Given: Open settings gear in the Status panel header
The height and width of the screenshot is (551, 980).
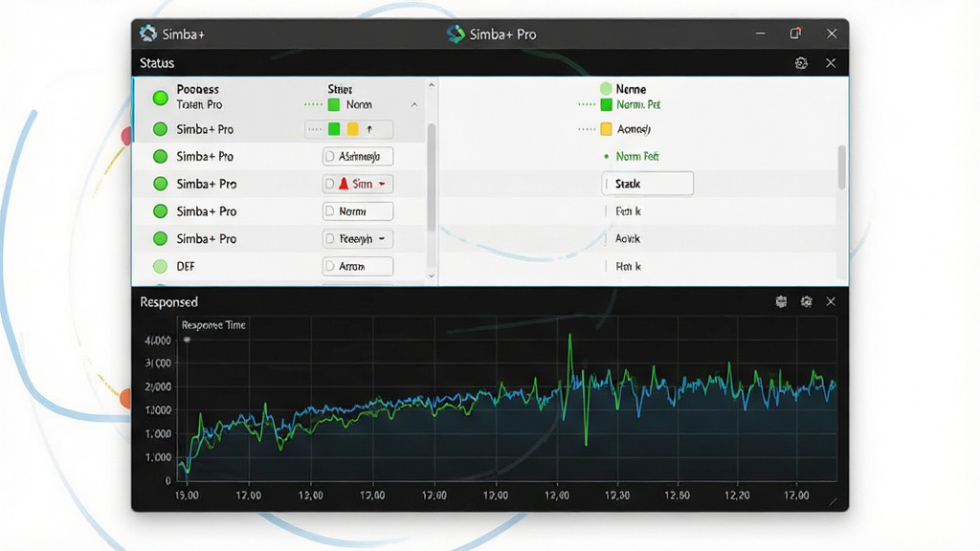Looking at the screenshot, I should pos(801,63).
